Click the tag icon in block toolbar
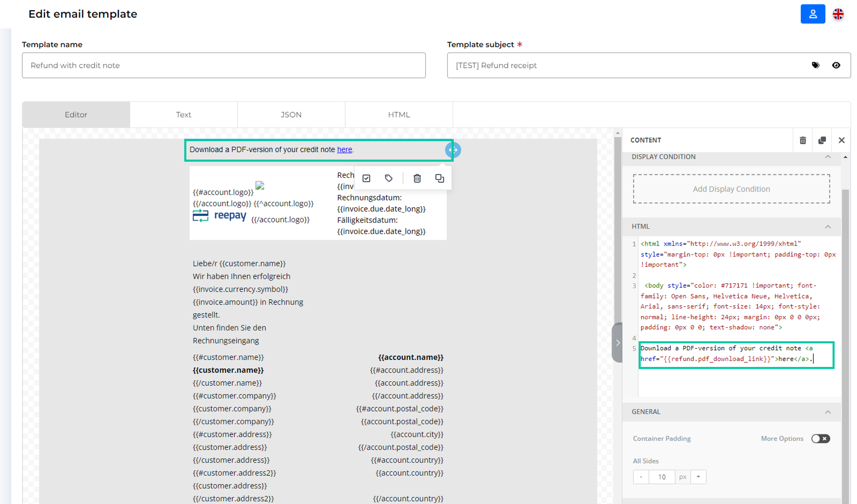The width and height of the screenshot is (857, 504). coord(389,178)
